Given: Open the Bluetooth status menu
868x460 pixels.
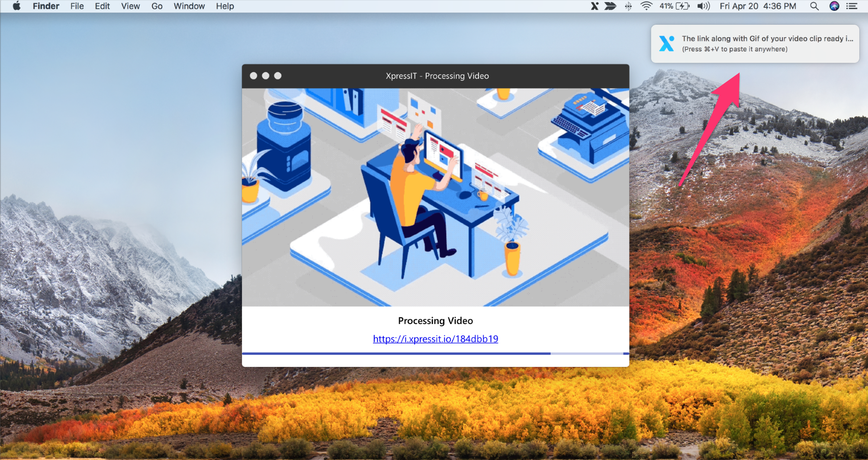Looking at the screenshot, I should (x=628, y=6).
